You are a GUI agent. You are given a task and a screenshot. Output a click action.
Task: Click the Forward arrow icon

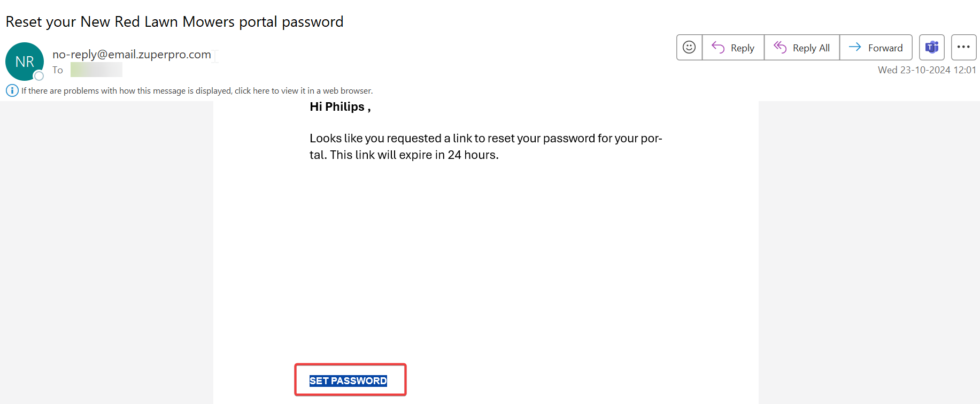[x=855, y=47]
